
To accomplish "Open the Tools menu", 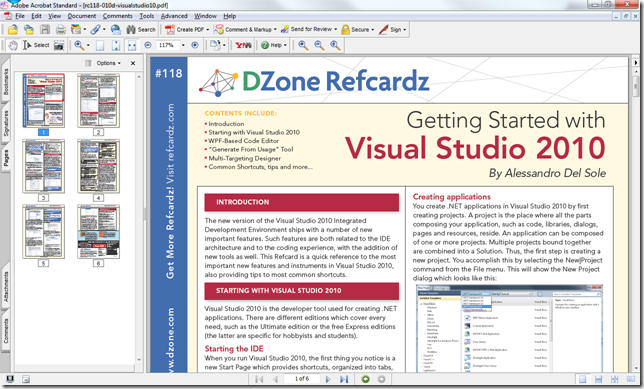I will (x=147, y=16).
